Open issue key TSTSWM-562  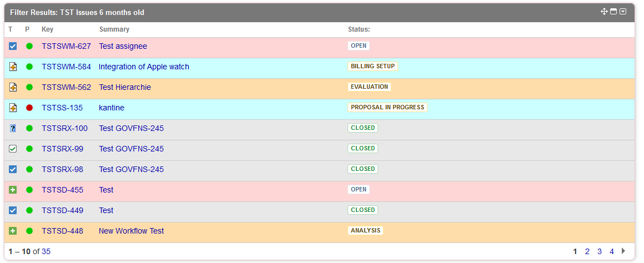coord(66,88)
